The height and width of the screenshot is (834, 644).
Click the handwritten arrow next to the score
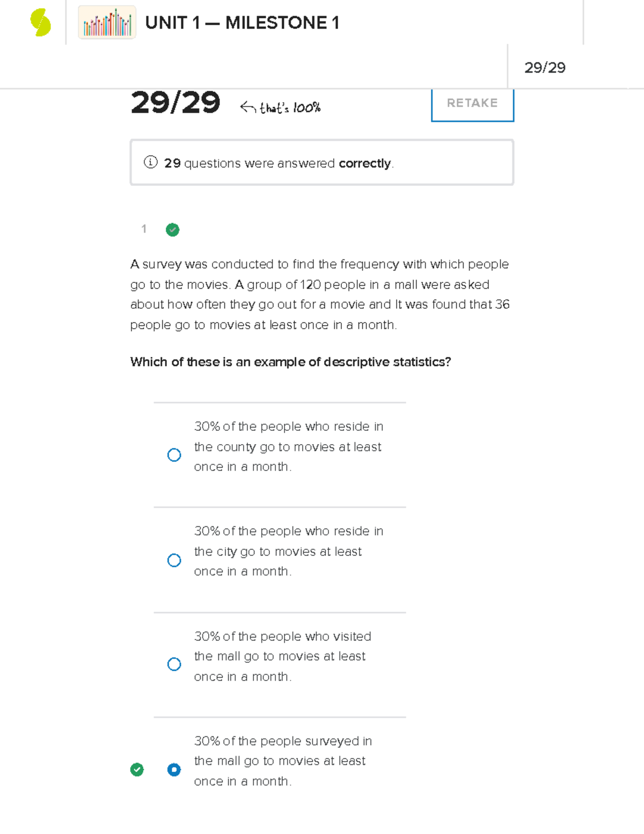(x=248, y=106)
